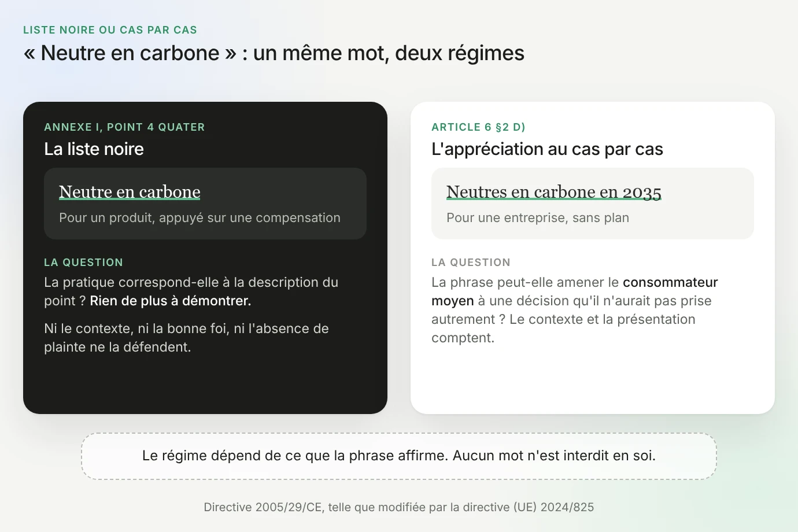Click the 'ANNEXE I, POINT 4 QUATER' label
The image size is (798, 532).
click(124, 127)
